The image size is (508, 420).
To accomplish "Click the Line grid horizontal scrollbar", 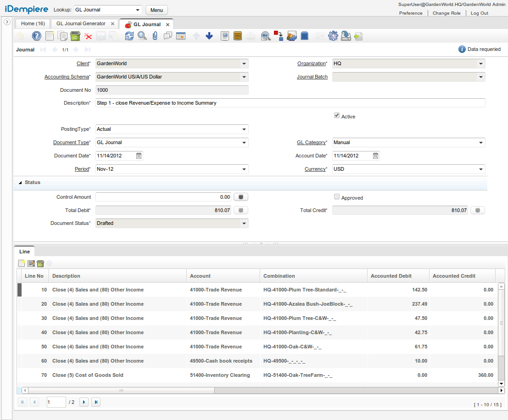I will coord(122,390).
